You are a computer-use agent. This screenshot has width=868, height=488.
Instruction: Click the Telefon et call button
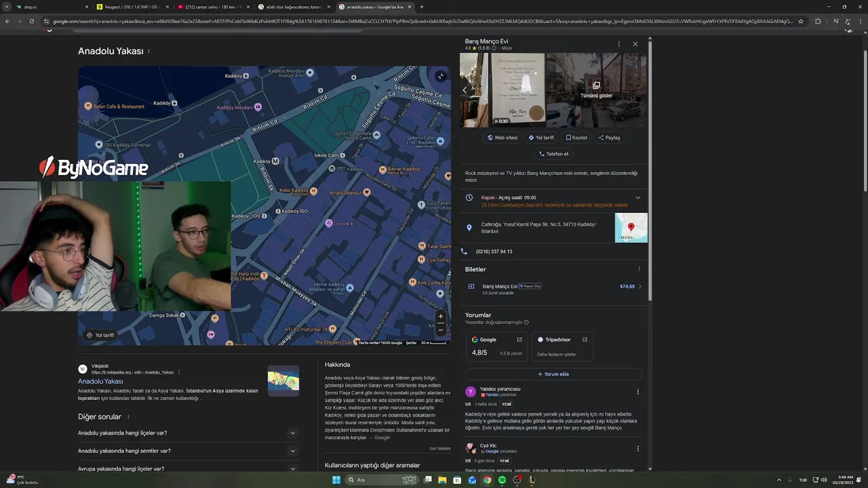pos(553,154)
